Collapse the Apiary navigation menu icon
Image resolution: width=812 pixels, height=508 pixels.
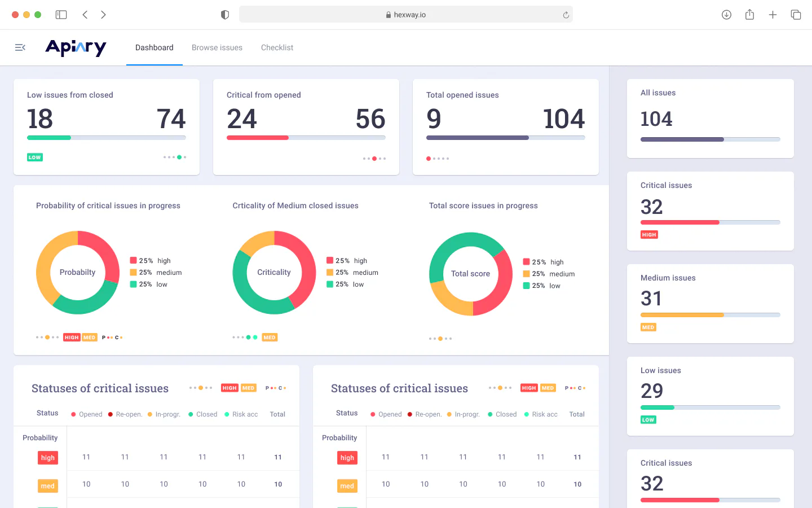point(20,47)
